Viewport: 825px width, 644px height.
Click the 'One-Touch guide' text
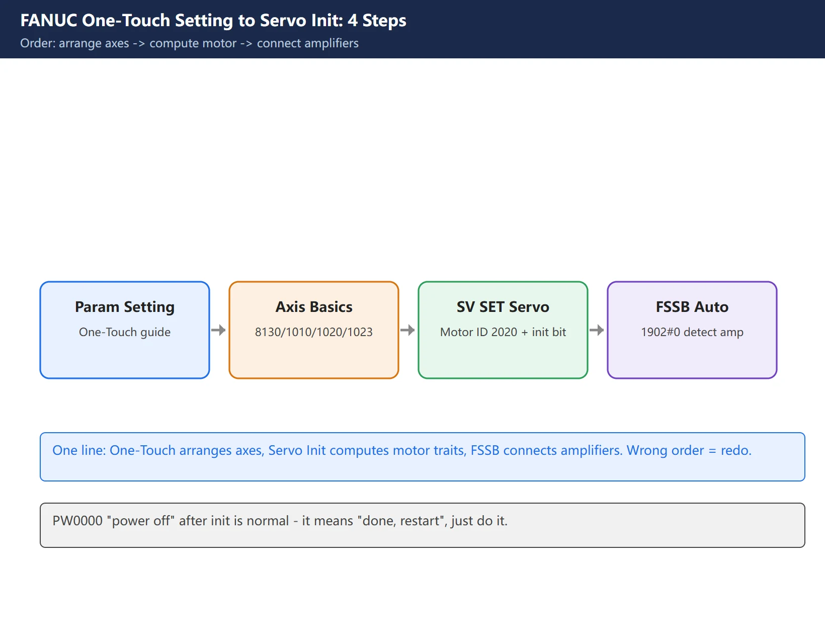125,332
